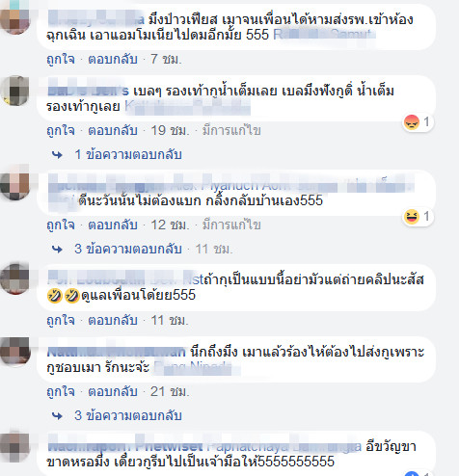Open the second commenter's profile picture
This screenshot has height=476, width=459.
click(14, 91)
